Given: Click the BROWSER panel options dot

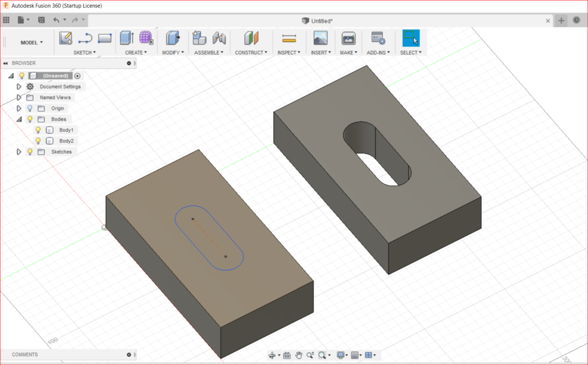Looking at the screenshot, I should pyautogui.click(x=129, y=63).
